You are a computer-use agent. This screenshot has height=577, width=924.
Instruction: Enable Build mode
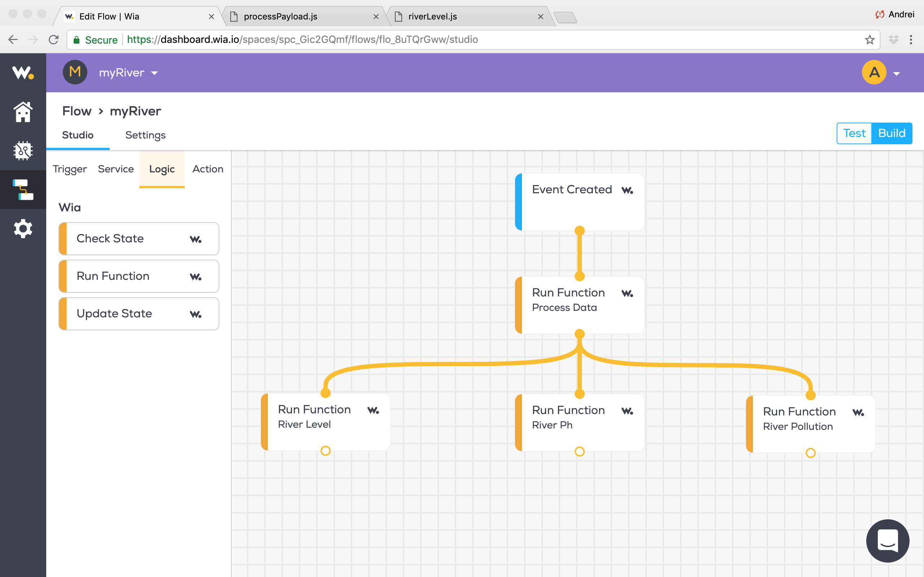pos(892,133)
